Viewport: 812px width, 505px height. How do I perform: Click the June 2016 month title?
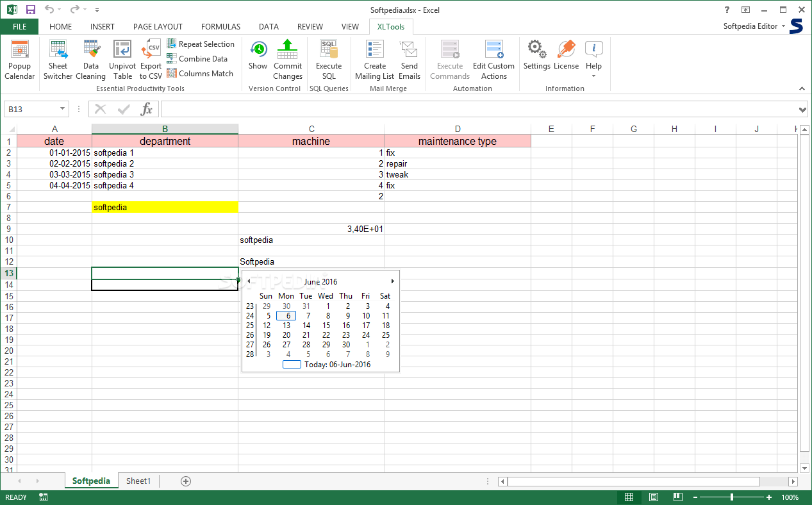[x=320, y=281]
